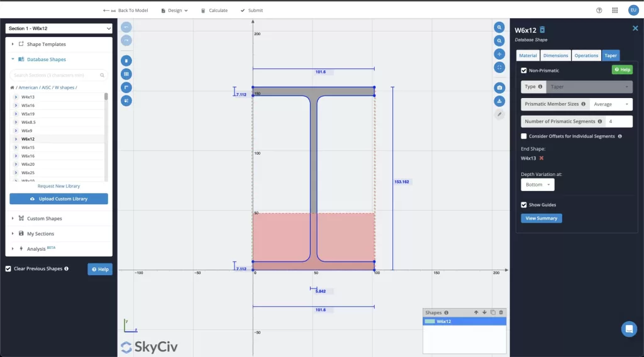Image resolution: width=644 pixels, height=357 pixels.
Task: Click the pan move icon
Action: (x=499, y=54)
